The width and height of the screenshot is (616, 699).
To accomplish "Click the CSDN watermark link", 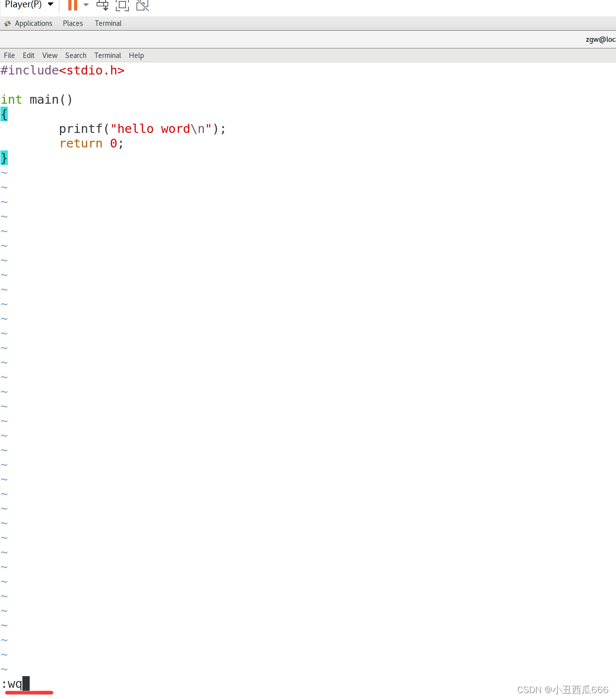I will [x=562, y=690].
